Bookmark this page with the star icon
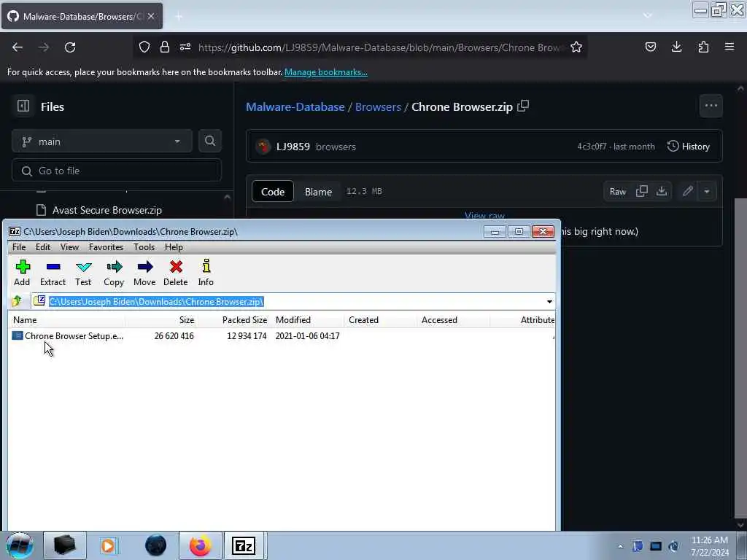747x560 pixels. click(576, 47)
